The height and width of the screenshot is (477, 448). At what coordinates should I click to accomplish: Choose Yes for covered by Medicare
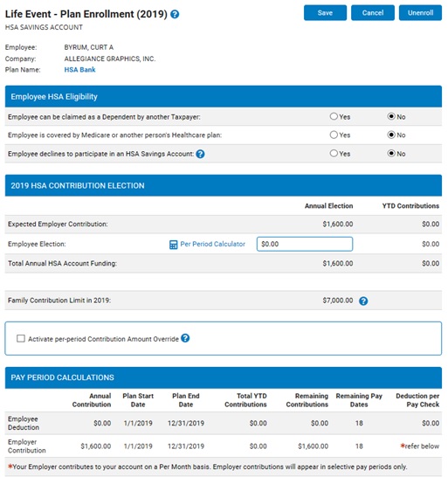(334, 135)
